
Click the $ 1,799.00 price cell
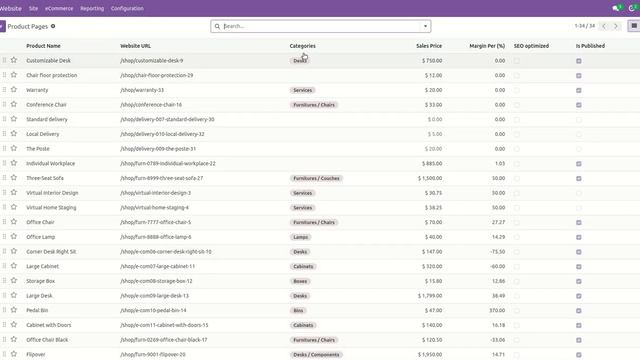coord(430,296)
